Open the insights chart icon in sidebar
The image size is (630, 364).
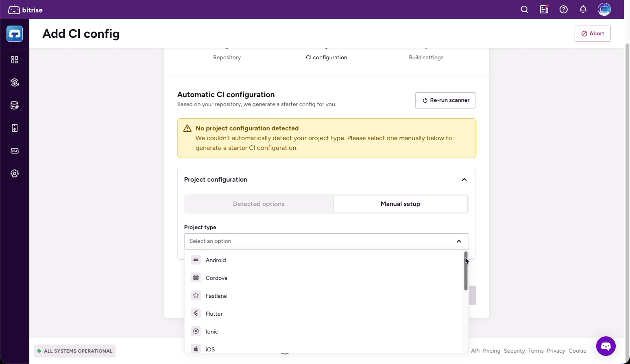(x=15, y=151)
